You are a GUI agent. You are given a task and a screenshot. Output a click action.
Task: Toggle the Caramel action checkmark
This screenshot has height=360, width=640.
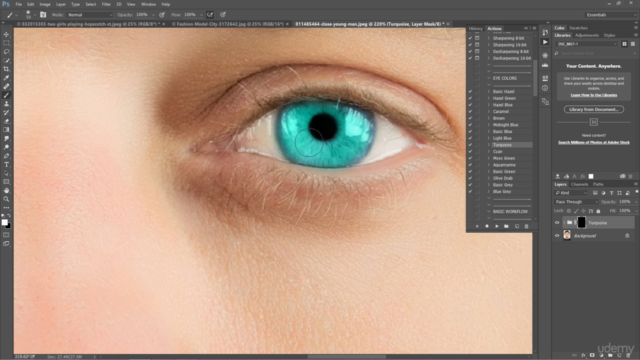point(470,111)
